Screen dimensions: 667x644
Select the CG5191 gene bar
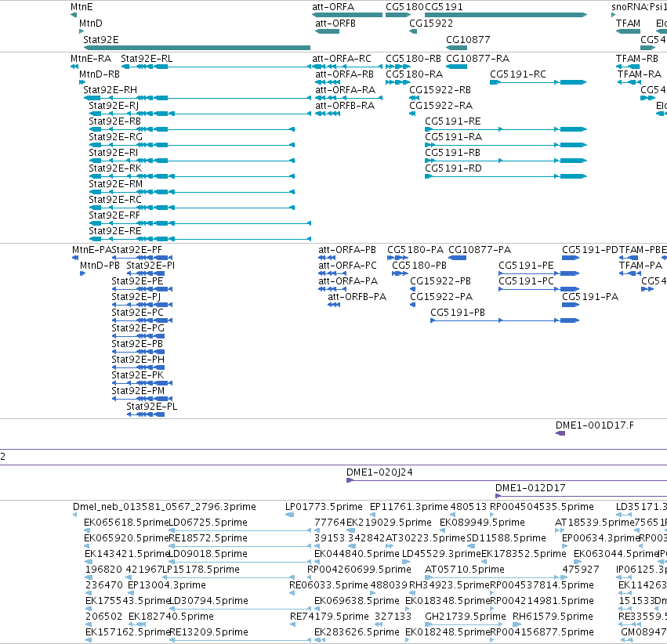click(x=506, y=15)
